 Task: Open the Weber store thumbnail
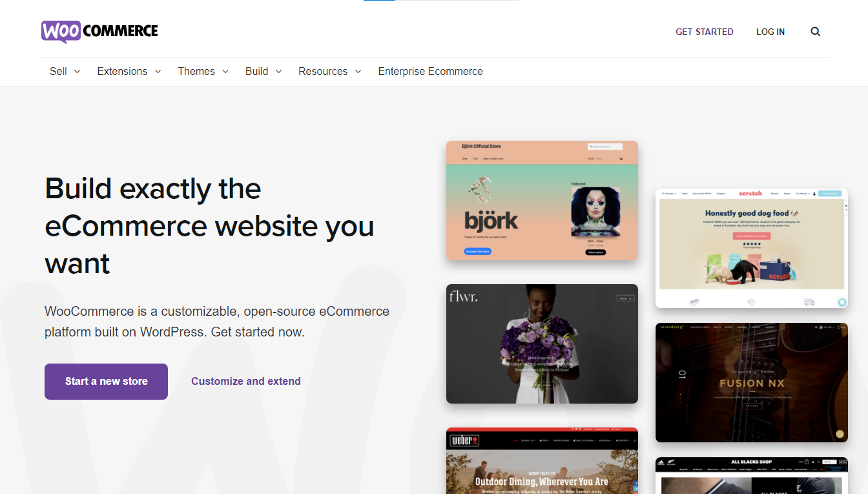[542, 461]
